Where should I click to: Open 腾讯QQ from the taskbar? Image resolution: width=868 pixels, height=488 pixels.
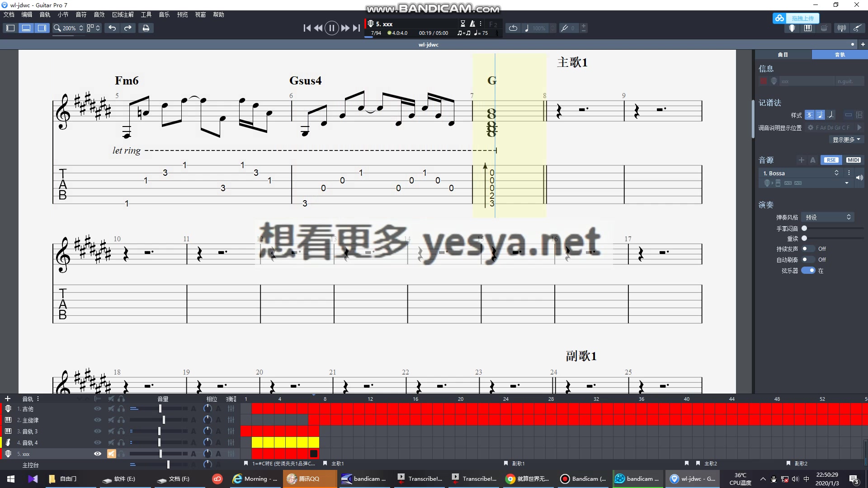(x=310, y=479)
